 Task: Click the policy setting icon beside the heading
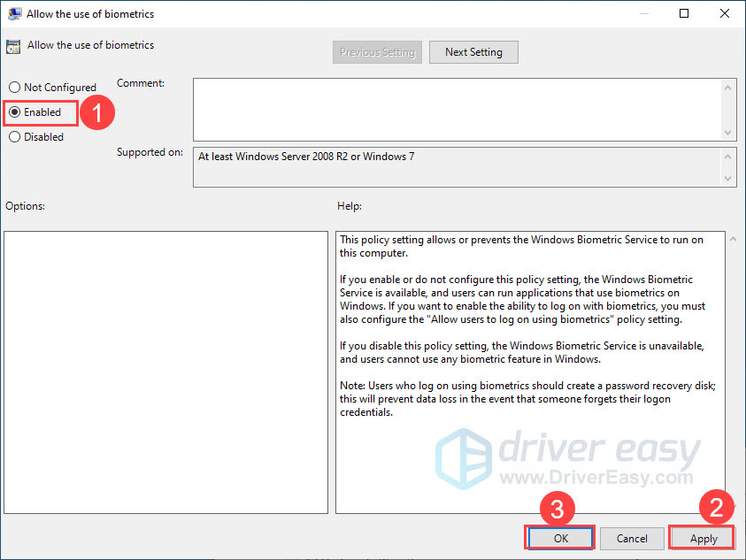pyautogui.click(x=13, y=46)
